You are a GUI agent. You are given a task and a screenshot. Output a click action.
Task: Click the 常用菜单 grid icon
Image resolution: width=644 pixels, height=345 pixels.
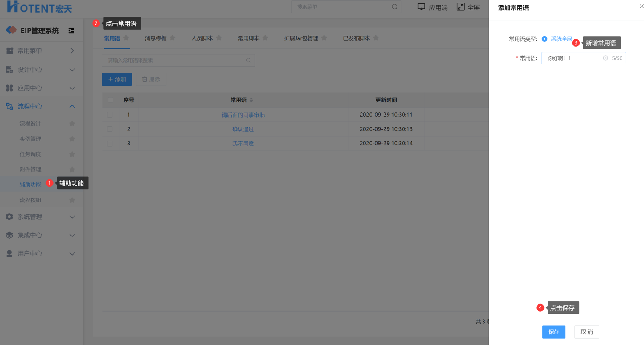click(x=10, y=51)
